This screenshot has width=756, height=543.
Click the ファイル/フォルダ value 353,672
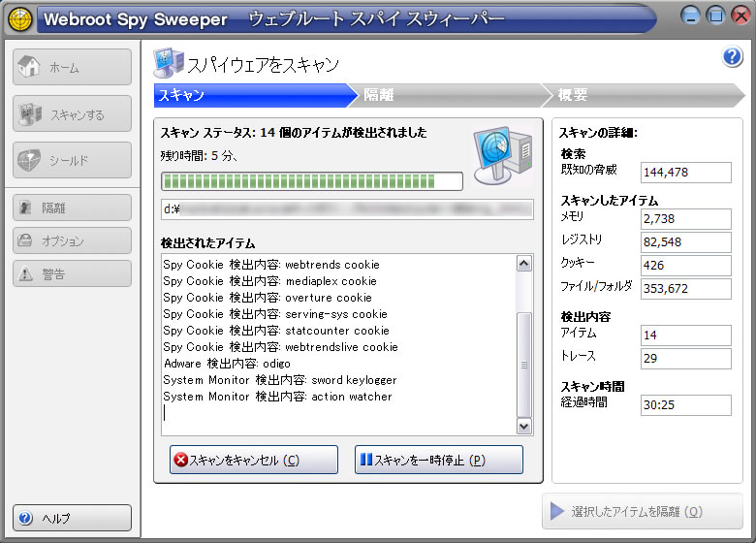685,289
